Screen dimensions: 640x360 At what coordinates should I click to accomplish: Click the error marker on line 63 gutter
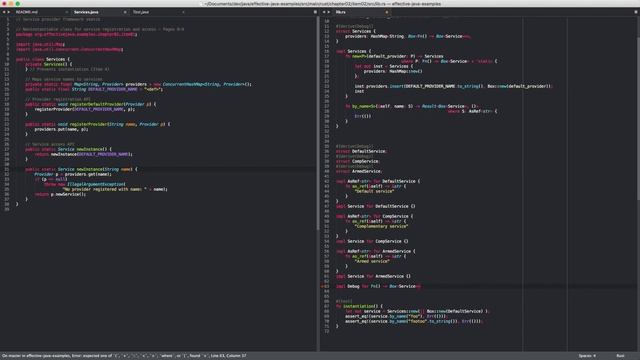(x=322, y=287)
